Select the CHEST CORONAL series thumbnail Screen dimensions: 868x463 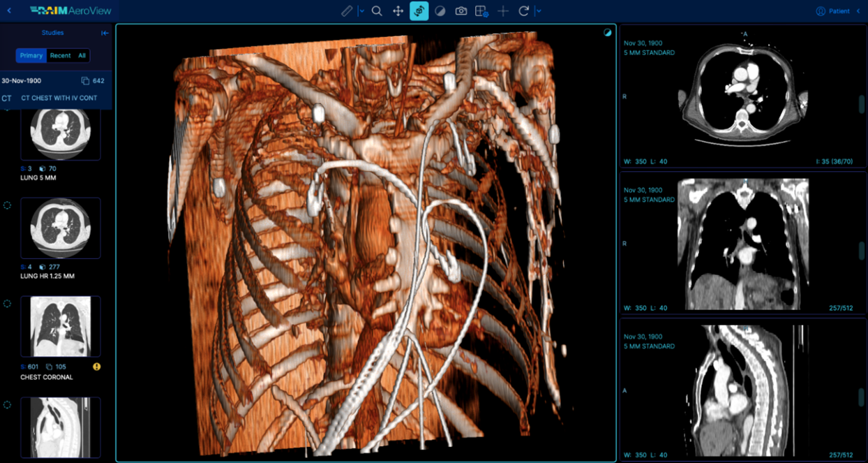(61, 326)
